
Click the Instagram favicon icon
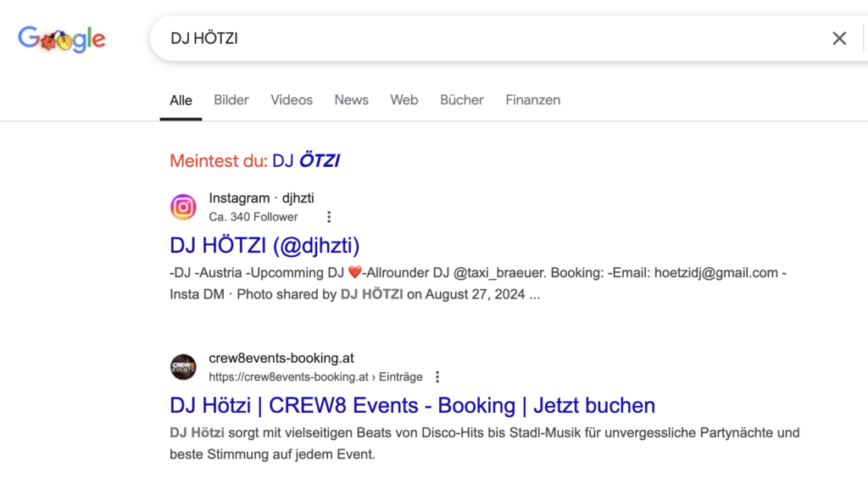pos(183,207)
